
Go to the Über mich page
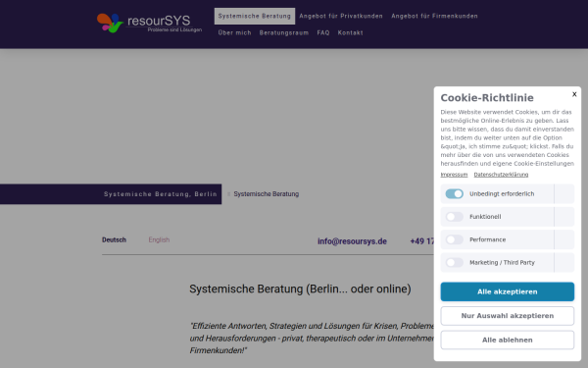235,32
